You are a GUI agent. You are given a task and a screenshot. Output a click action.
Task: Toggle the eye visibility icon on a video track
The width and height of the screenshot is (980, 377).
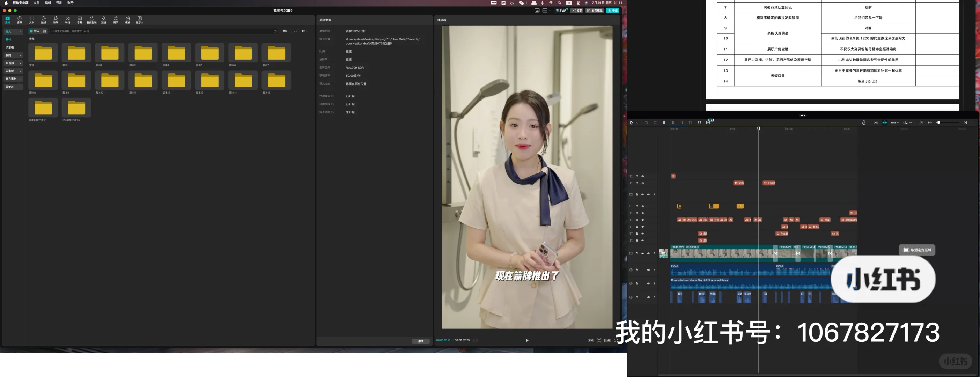(643, 253)
